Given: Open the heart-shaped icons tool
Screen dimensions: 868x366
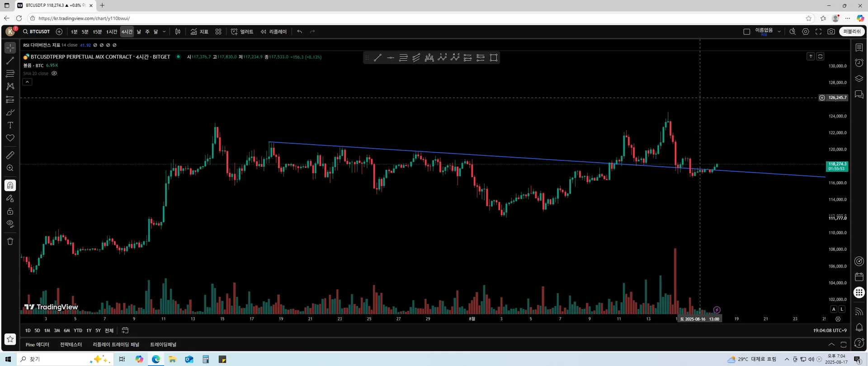Looking at the screenshot, I should (x=10, y=138).
